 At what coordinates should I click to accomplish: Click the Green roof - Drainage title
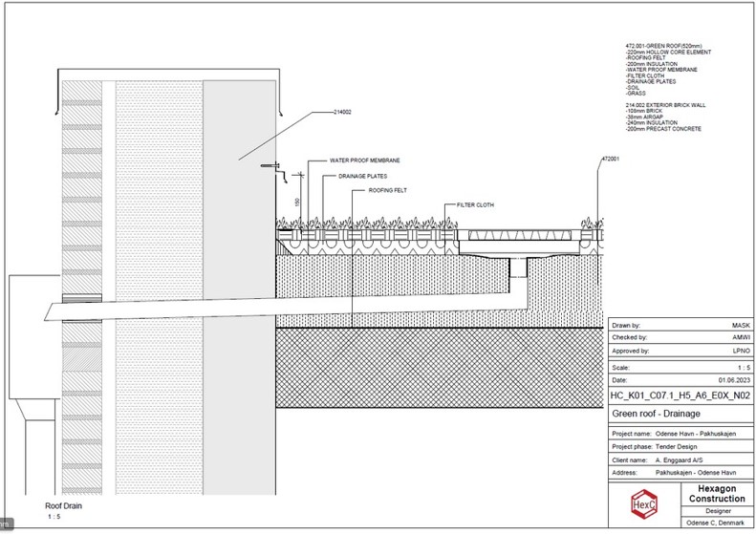656,414
